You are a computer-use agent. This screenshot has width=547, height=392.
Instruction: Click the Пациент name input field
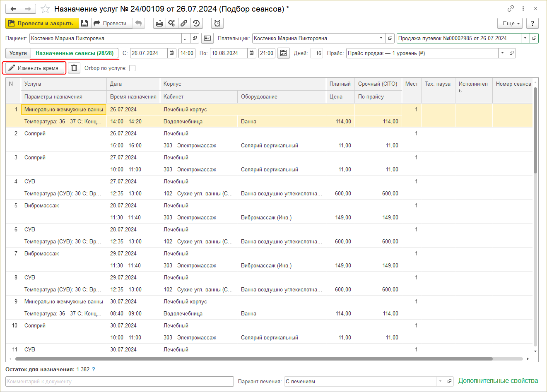(x=106, y=38)
